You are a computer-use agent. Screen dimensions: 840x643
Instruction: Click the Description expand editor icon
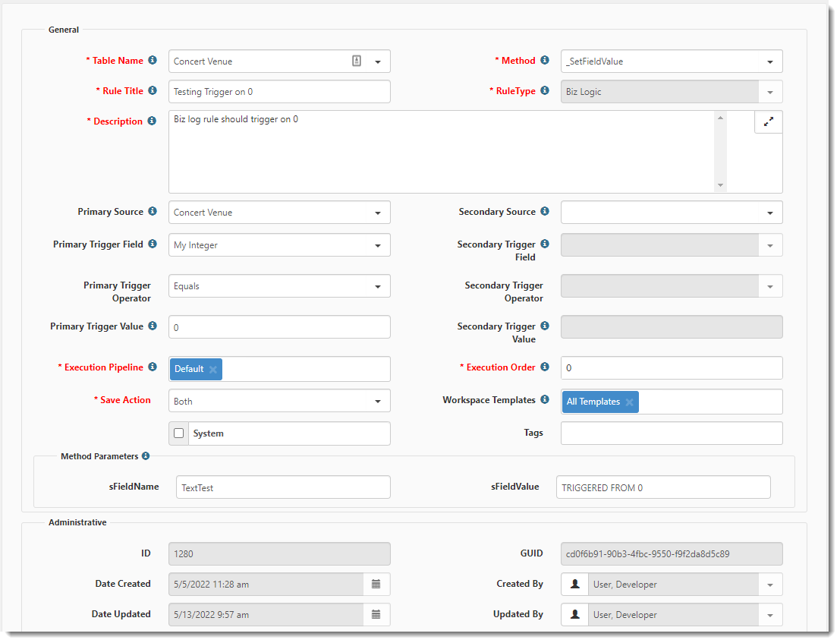(768, 121)
